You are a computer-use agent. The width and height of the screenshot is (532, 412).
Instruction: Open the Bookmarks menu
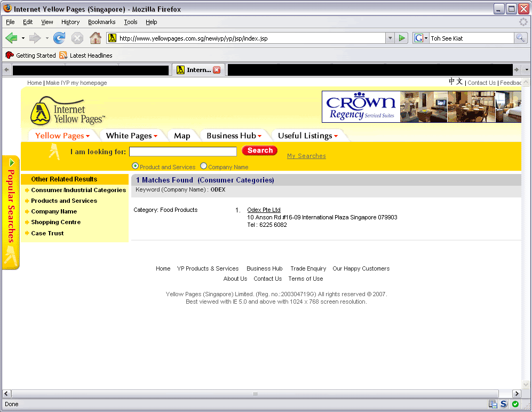point(102,22)
